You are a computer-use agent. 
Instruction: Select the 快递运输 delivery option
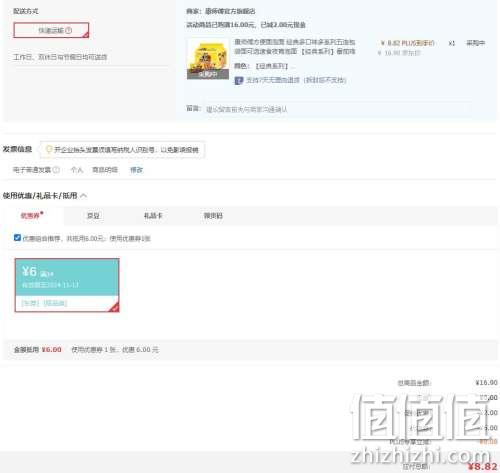click(51, 30)
